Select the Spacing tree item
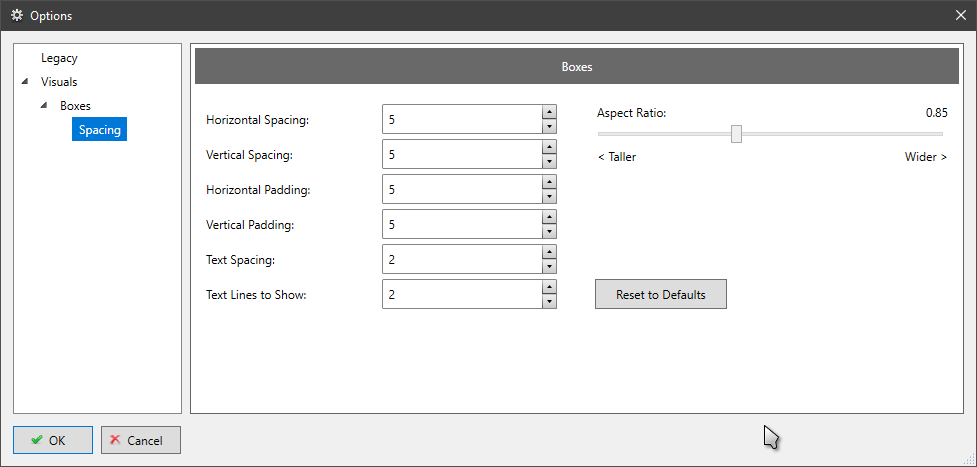977x467 pixels. 99,129
